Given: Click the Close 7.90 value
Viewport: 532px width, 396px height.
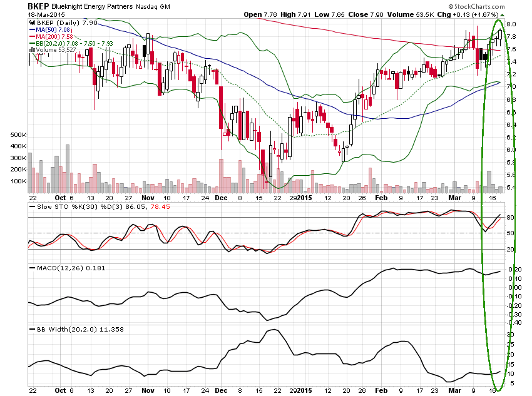Looking at the screenshot, I should pyautogui.click(x=366, y=14).
